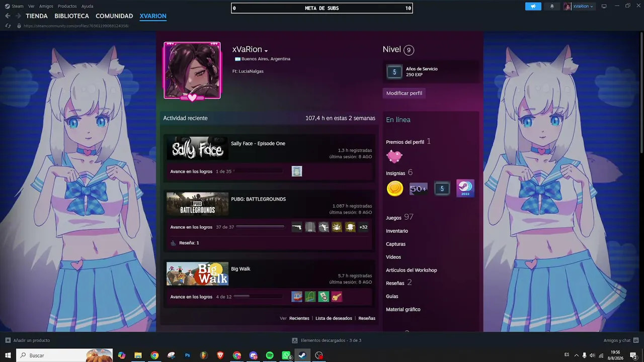Open the Capturas link
This screenshot has height=362, width=644.
point(395,244)
